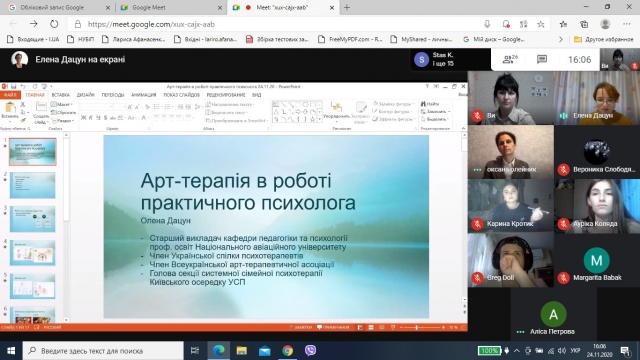Click the taskbar search field
This screenshot has height=360, width=640.
point(104,351)
